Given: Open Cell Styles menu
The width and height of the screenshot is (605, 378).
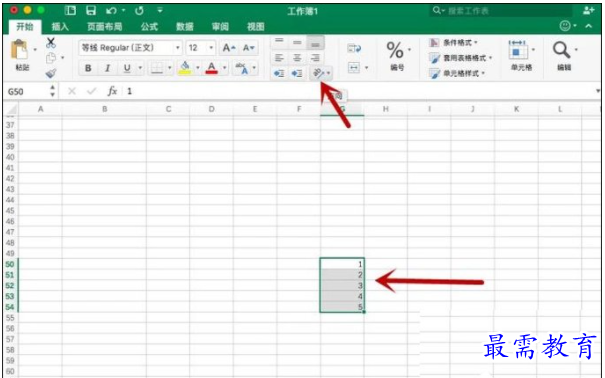Looking at the screenshot, I should (457, 73).
